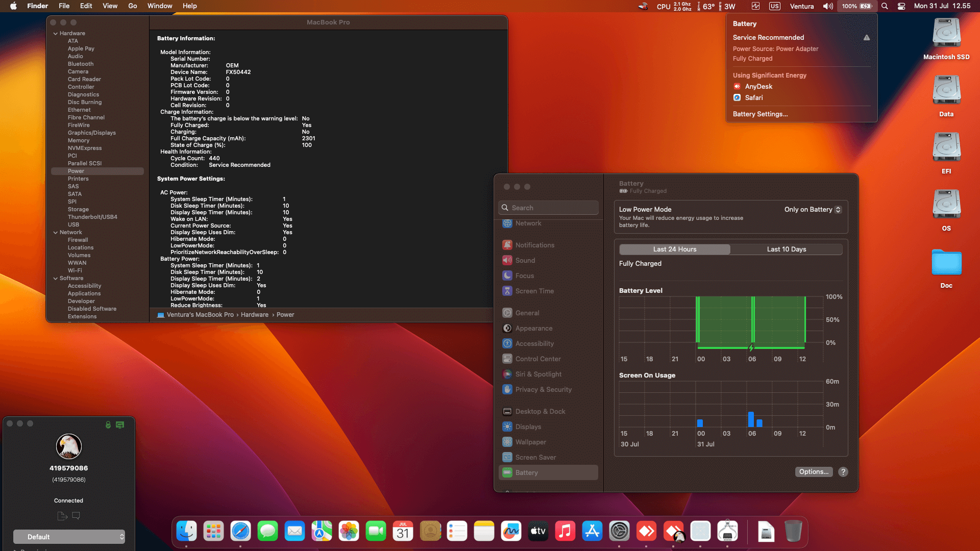Open FaceTime from the dock
The image size is (980, 551).
[x=376, y=532]
